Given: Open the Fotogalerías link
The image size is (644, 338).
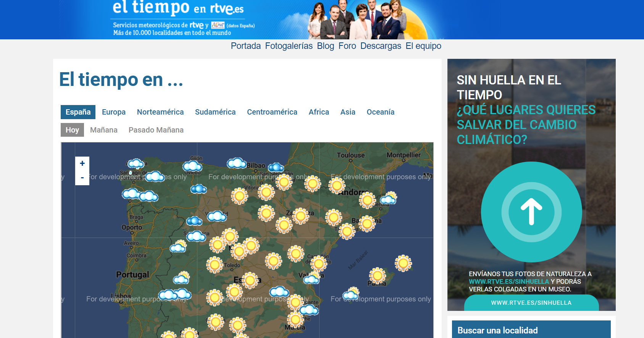Looking at the screenshot, I should click(289, 46).
